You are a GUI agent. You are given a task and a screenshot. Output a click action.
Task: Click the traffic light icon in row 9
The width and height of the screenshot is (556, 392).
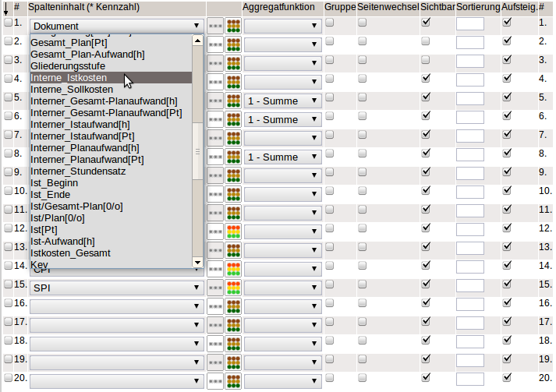[x=233, y=175]
